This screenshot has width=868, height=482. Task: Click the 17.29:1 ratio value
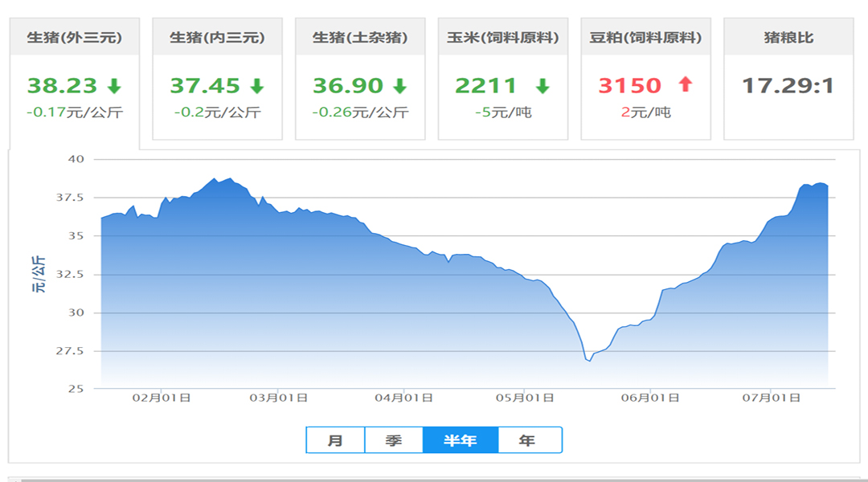click(x=788, y=86)
